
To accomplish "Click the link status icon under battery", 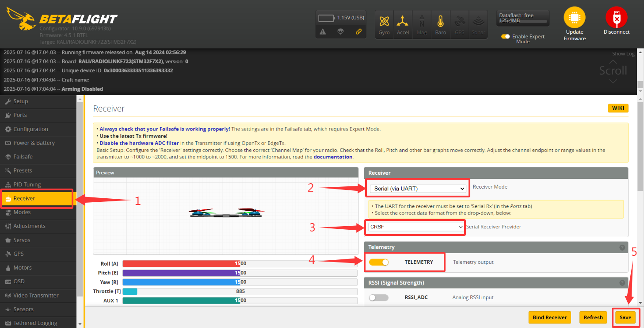I will (358, 31).
